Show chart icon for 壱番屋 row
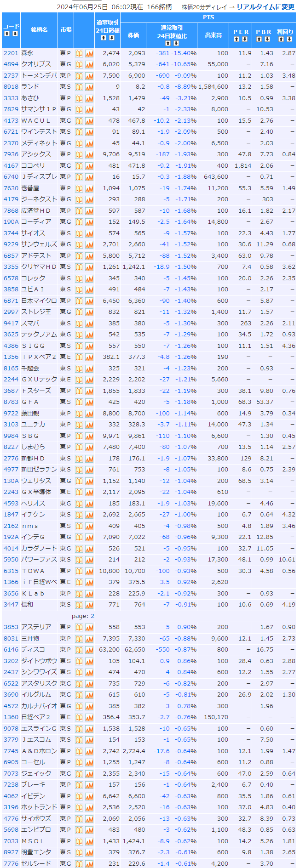Viewport: 300px width, 868px height. [x=89, y=188]
